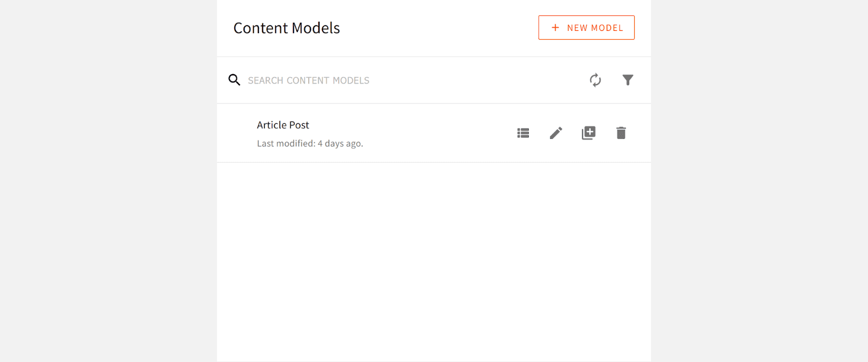Open filter options for the model list
This screenshot has width=868, height=362.
click(x=627, y=80)
